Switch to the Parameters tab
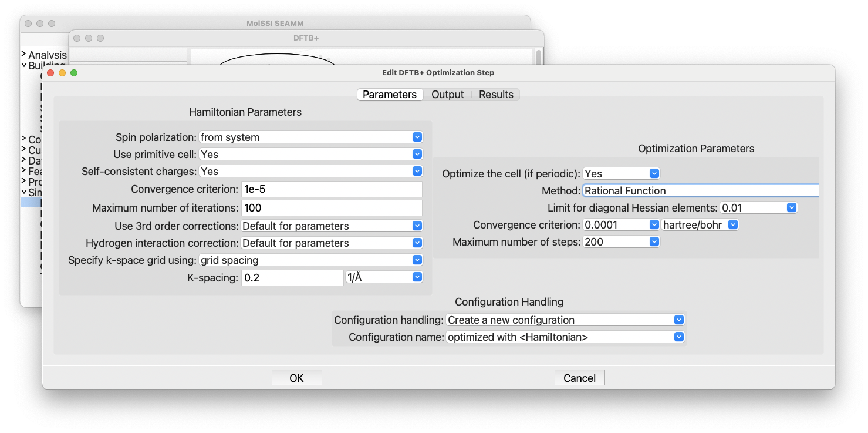The width and height of the screenshot is (868, 433). click(390, 95)
